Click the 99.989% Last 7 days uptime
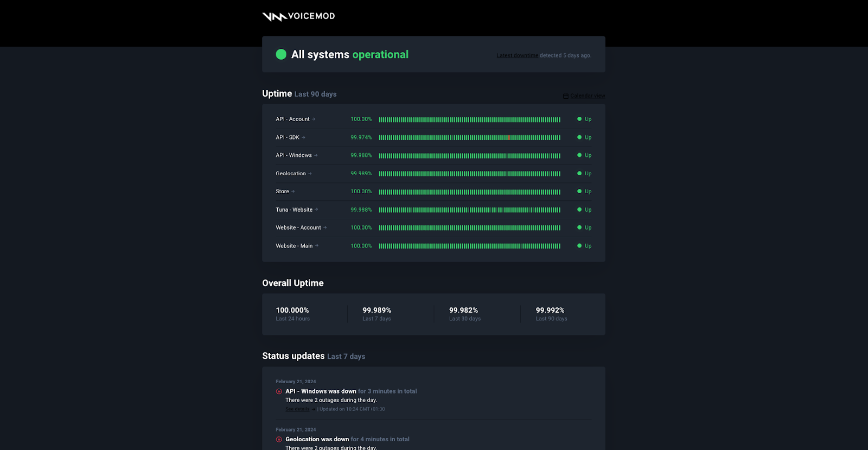The image size is (868, 450). coord(377,310)
